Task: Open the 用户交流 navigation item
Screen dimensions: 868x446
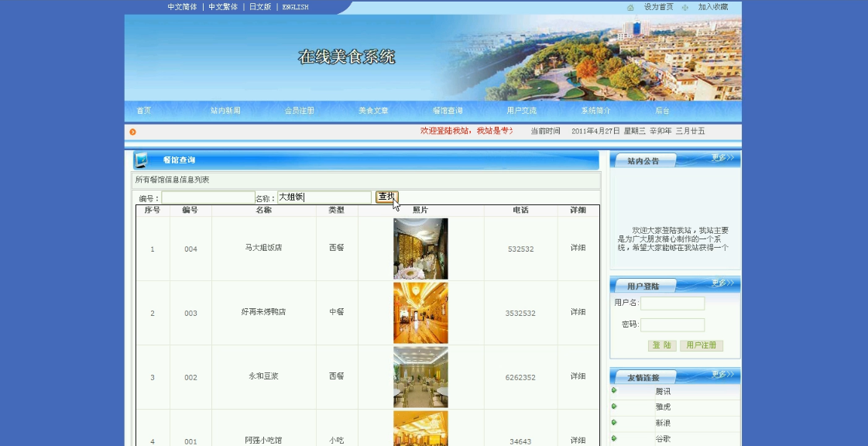Action: tap(522, 111)
